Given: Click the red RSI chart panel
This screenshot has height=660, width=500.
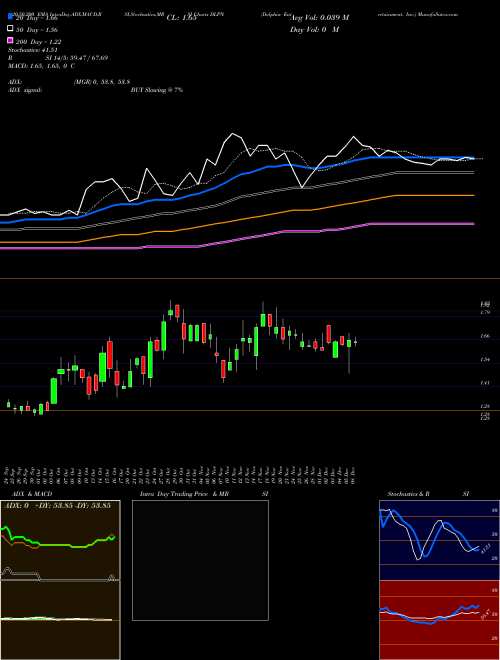Looking at the screenshot, I should pos(439,620).
